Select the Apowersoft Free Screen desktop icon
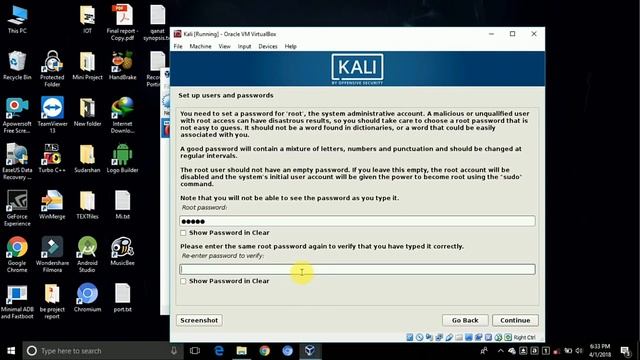640x360 pixels. pos(17,115)
